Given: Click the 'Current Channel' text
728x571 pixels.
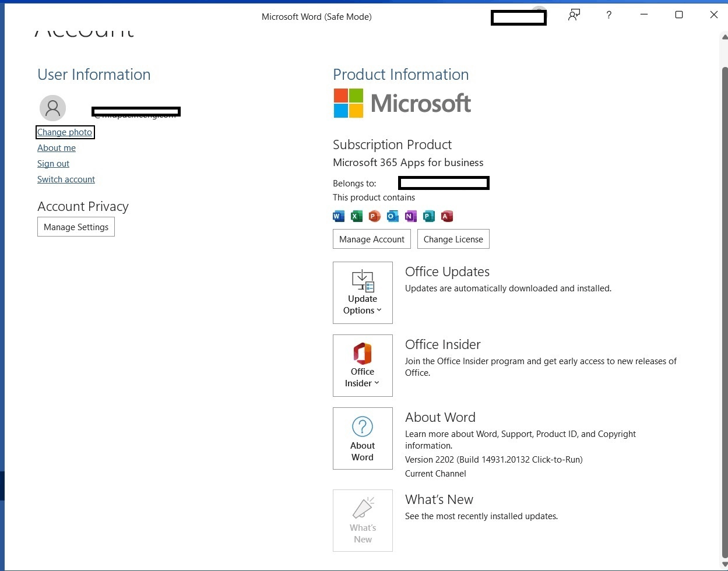Looking at the screenshot, I should tap(435, 474).
